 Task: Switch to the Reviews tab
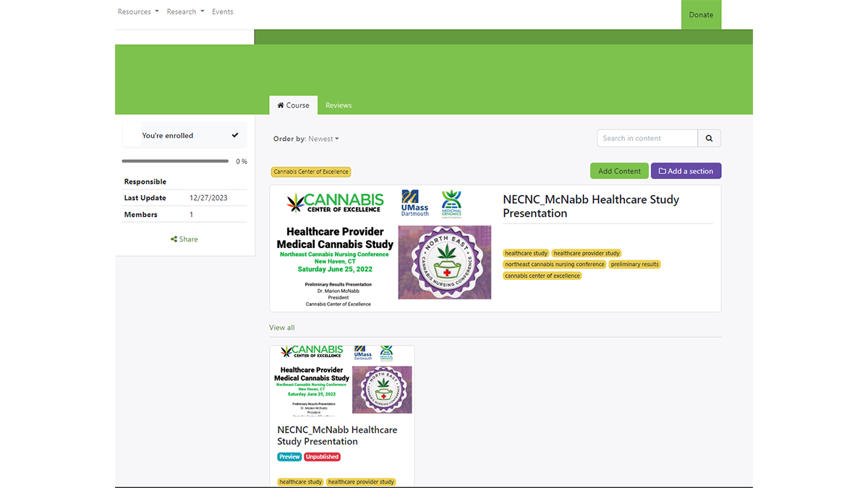[339, 106]
